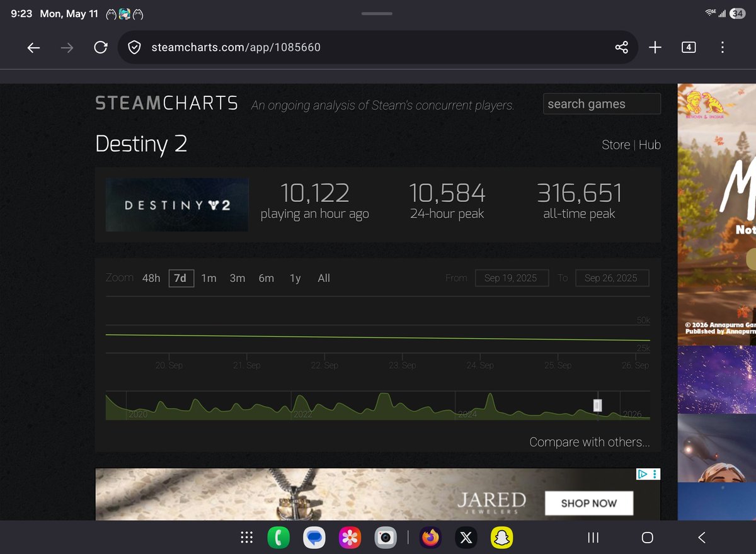Screen dimensions: 756x554
Task: Open the app drawer grid icon
Action: (x=247, y=538)
